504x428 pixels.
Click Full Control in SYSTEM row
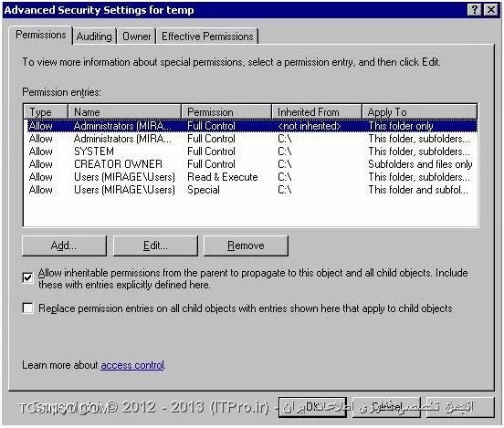click(x=211, y=151)
